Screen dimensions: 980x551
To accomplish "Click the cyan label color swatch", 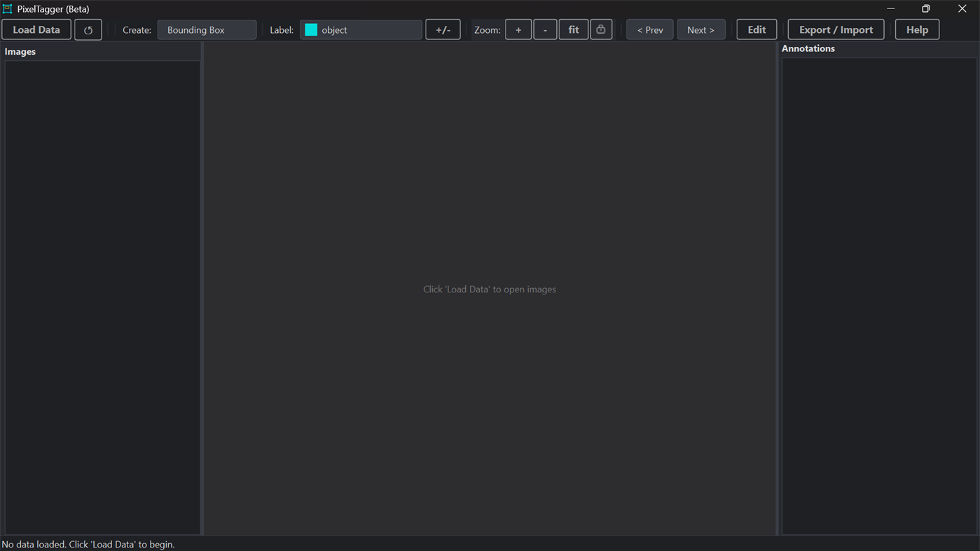I will tap(311, 30).
